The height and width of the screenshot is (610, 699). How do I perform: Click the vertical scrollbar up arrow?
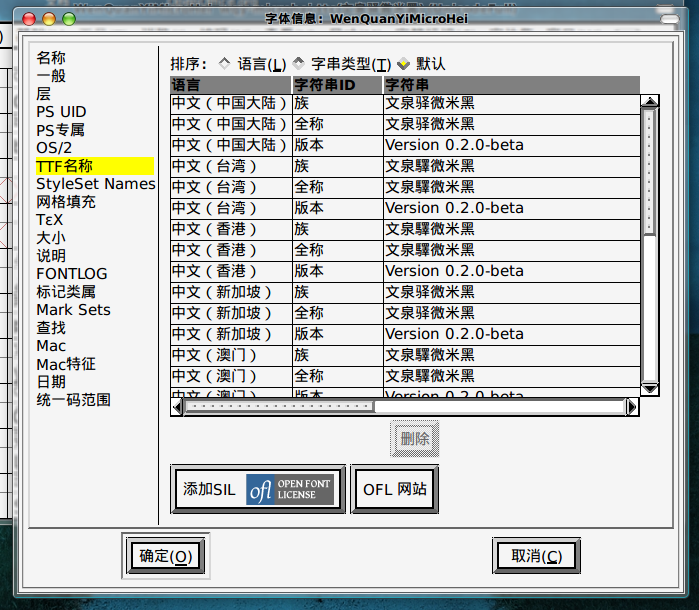(650, 101)
